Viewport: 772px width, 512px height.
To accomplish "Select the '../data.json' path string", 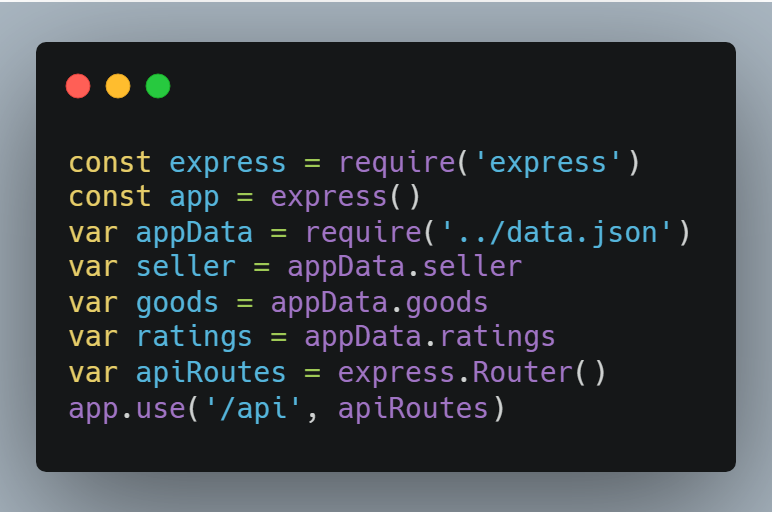I will [x=557, y=232].
